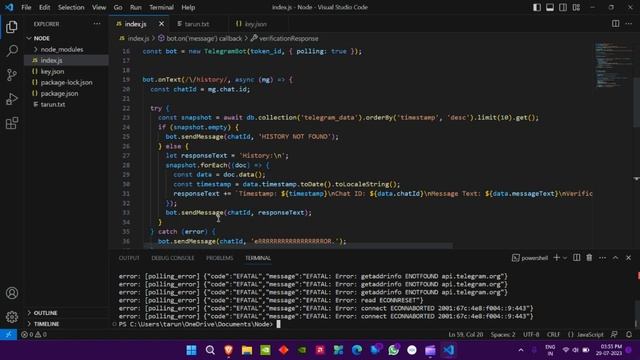Image resolution: width=640 pixels, height=360 pixels.
Task: Open WhatsApp from taskbar
Action: click(393, 350)
